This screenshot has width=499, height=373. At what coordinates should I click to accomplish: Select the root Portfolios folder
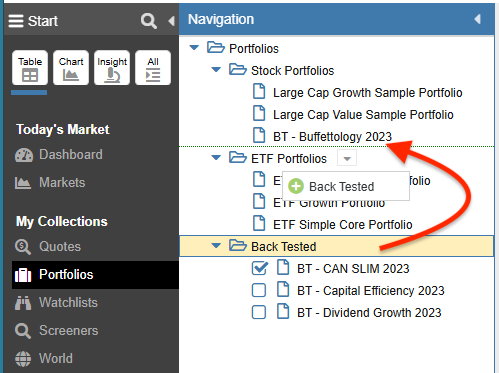[x=254, y=49]
